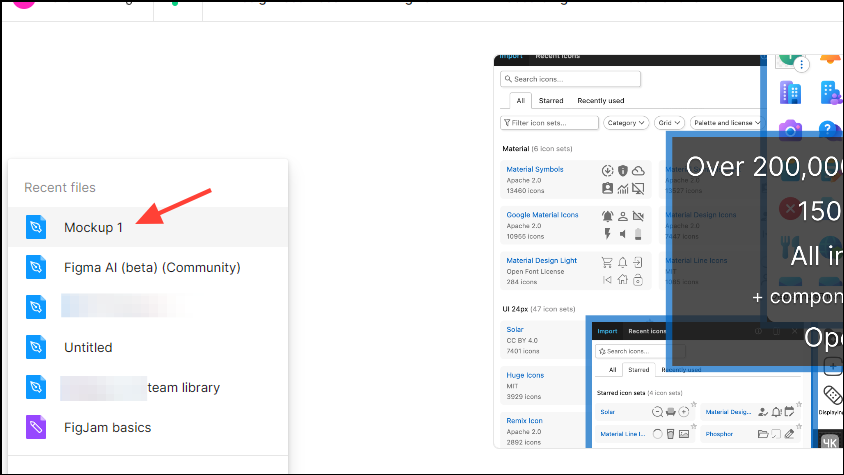Select the All tab under upper search

pyautogui.click(x=521, y=101)
